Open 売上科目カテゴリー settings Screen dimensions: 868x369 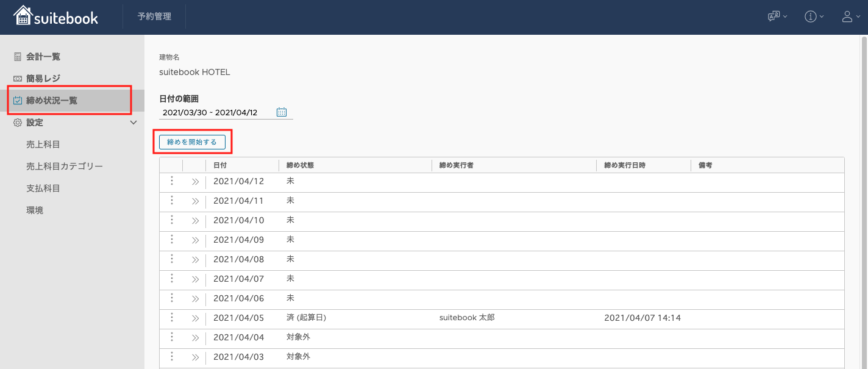(x=65, y=167)
